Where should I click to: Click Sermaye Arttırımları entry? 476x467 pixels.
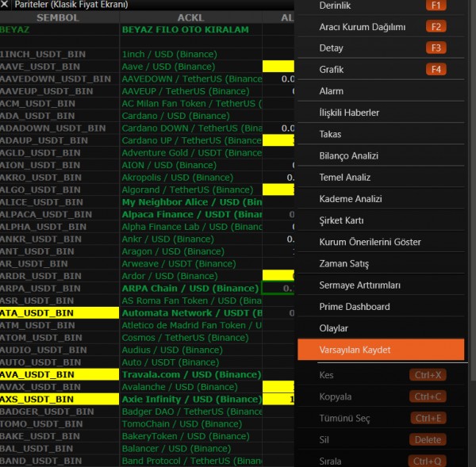coord(381,285)
